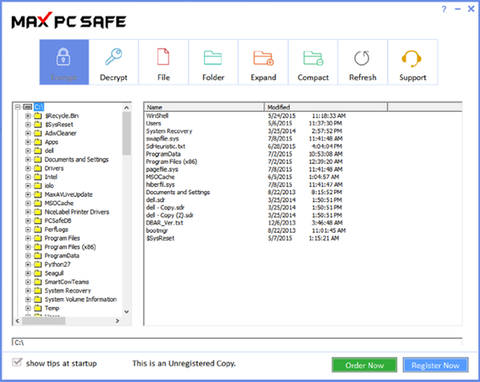Viewport: 480px width, 382px height.
Task: Select pagefile.sys in the file list
Action: (x=162, y=169)
